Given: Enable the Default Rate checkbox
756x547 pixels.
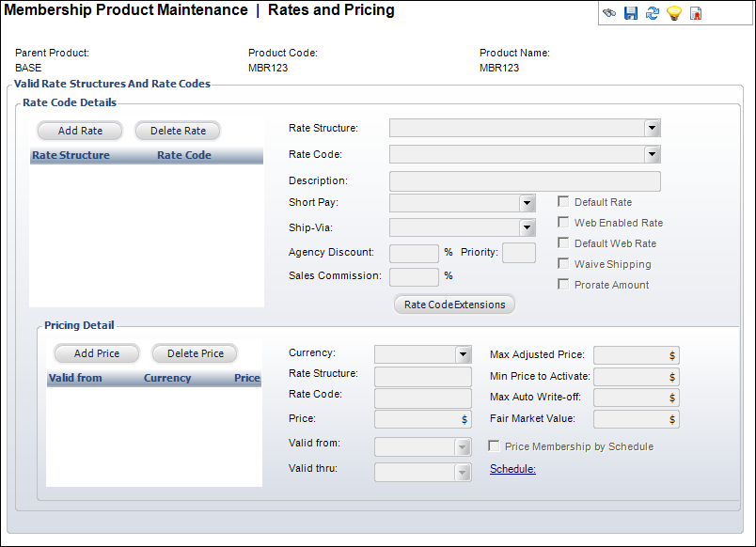Looking at the screenshot, I should click(x=562, y=201).
